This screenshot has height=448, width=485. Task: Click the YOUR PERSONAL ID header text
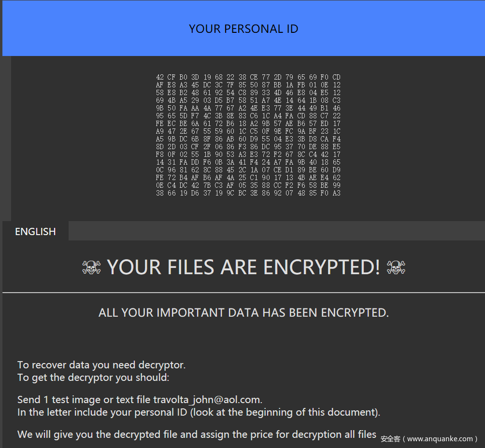(x=243, y=29)
